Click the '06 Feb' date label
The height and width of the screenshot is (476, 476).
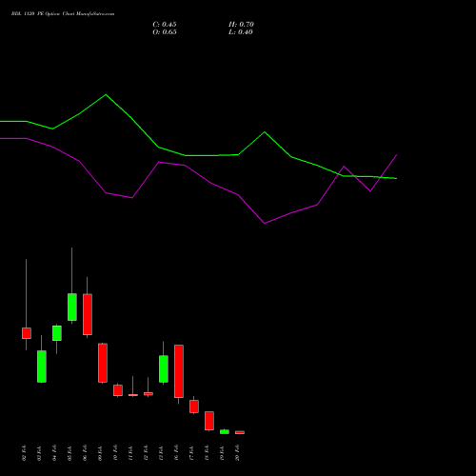(x=86, y=453)
